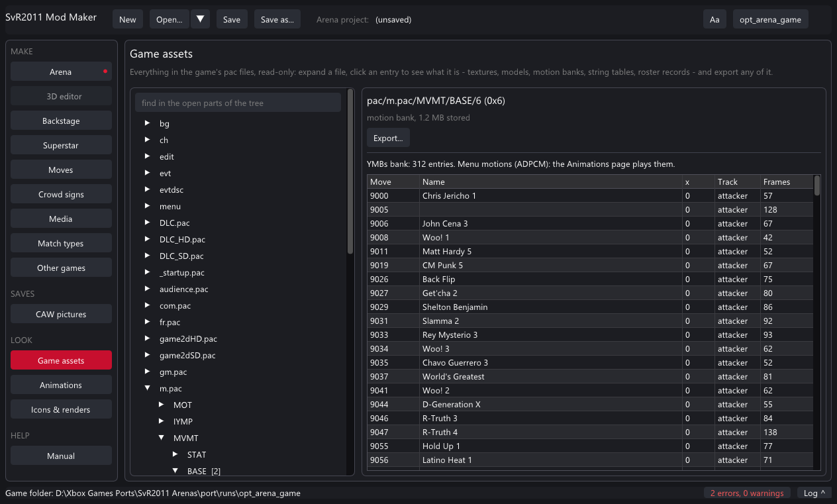The image size is (837, 504).
Task: Click the Frames column header
Action: click(x=787, y=181)
